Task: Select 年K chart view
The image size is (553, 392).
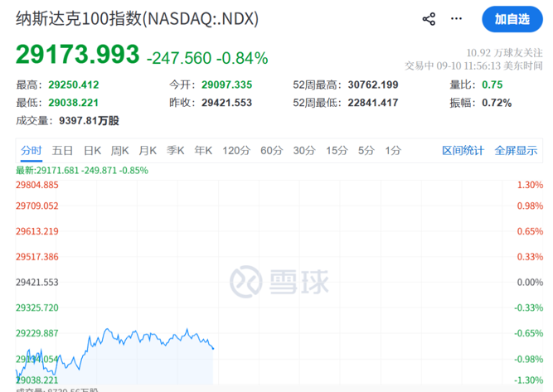Action: click(x=203, y=151)
